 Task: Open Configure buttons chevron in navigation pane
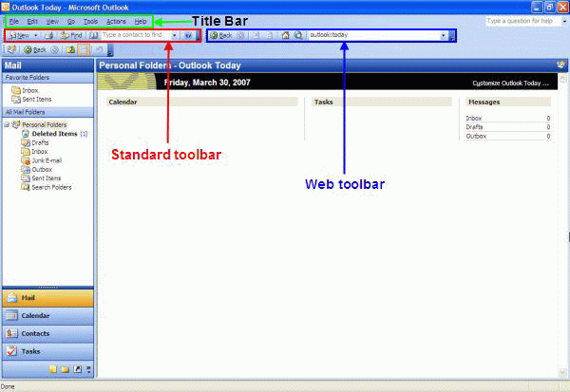88,370
